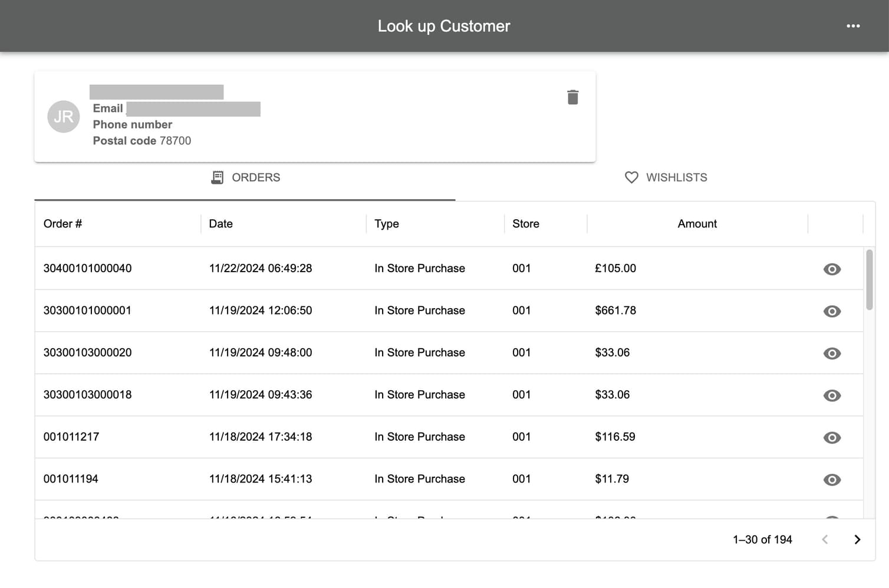Click the 1–30 of 194 pagination text
Image resolution: width=889 pixels, height=588 pixels.
pos(762,540)
